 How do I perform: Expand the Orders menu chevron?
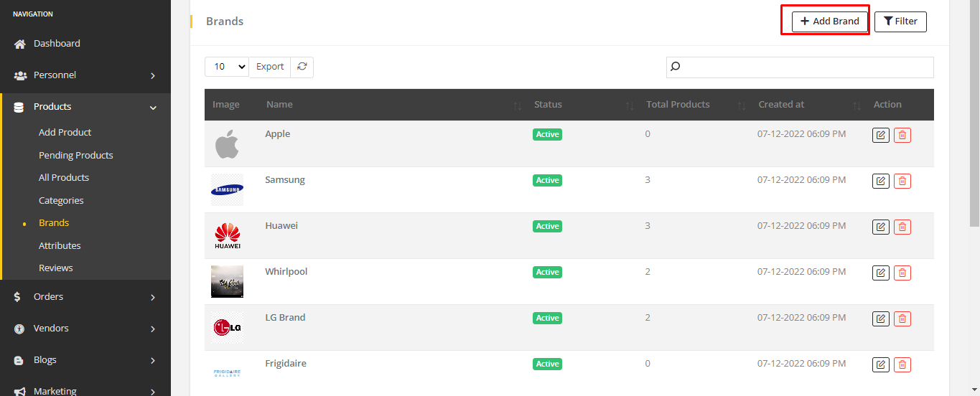(x=153, y=297)
